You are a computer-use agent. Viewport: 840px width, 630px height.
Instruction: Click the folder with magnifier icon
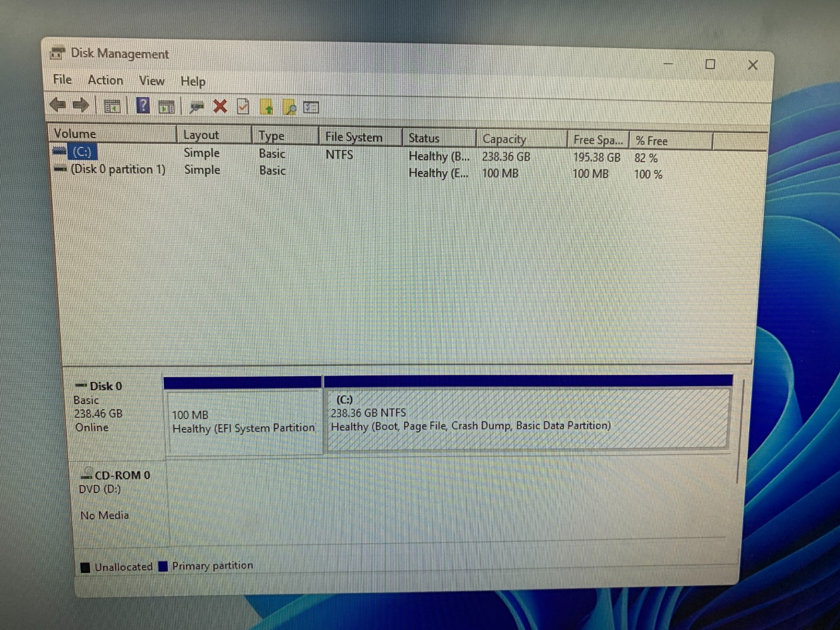coord(289,108)
